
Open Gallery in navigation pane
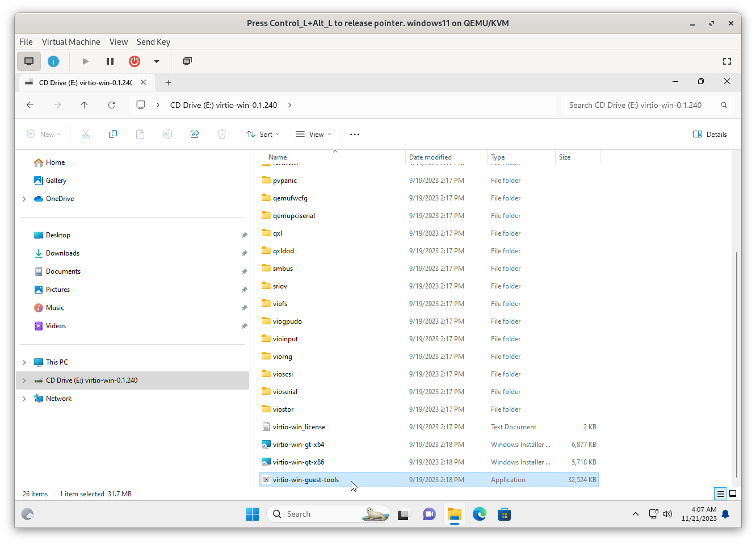56,181
